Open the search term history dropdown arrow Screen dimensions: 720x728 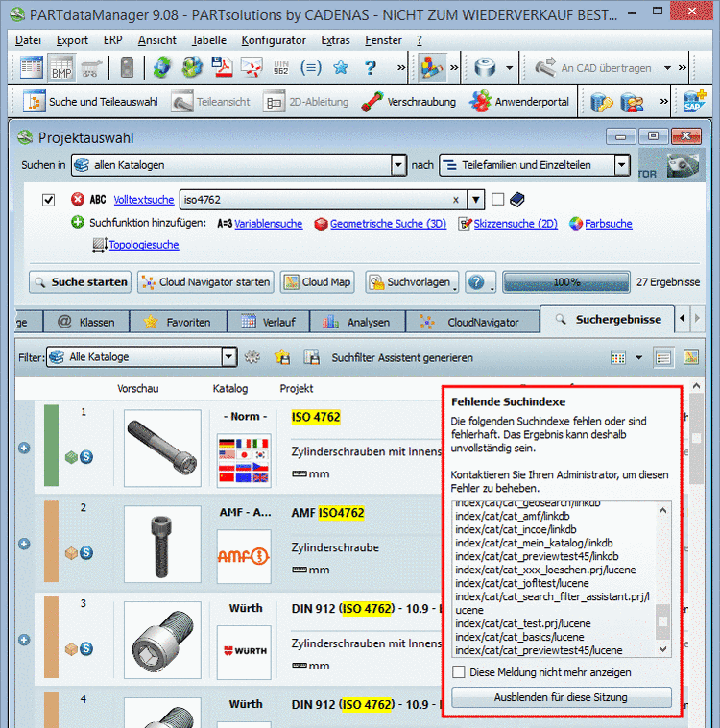pos(476,200)
